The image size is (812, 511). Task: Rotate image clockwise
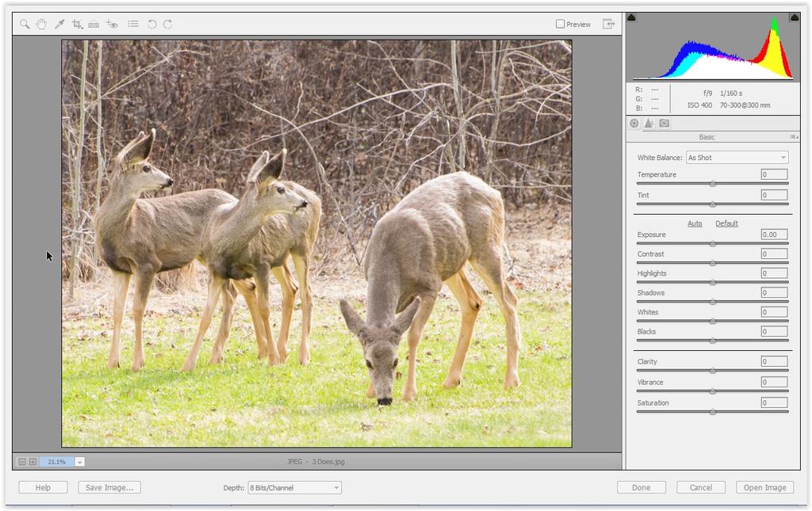point(168,25)
